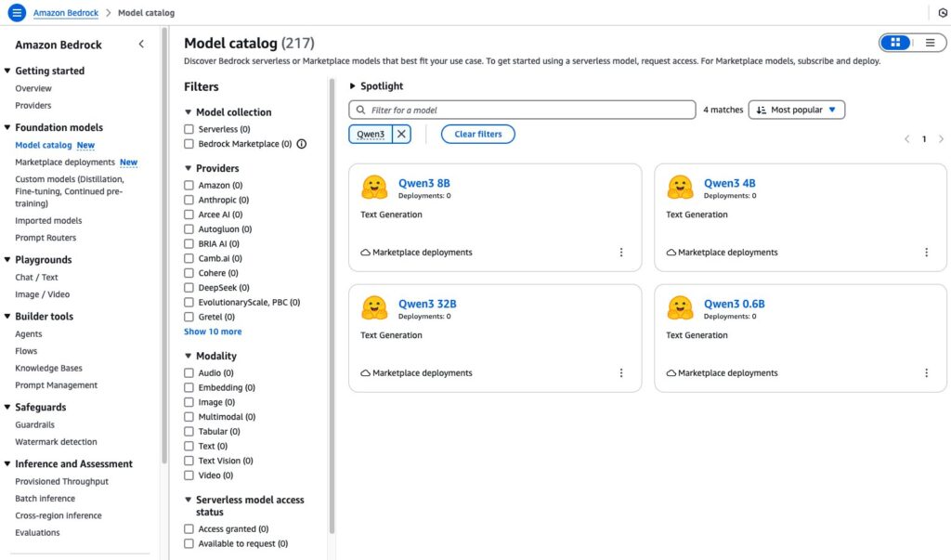Tick the Multimodal modality checkbox
Image resolution: width=951 pixels, height=560 pixels.
tap(189, 417)
